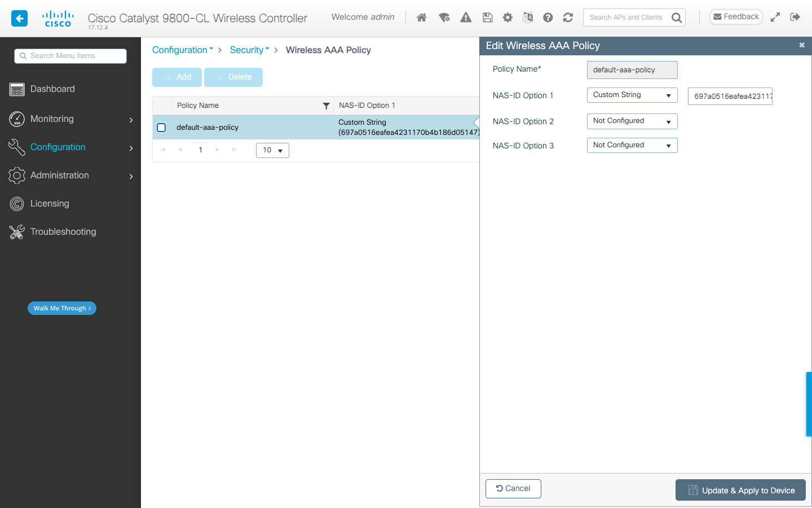Open help using the question mark icon

pos(548,17)
